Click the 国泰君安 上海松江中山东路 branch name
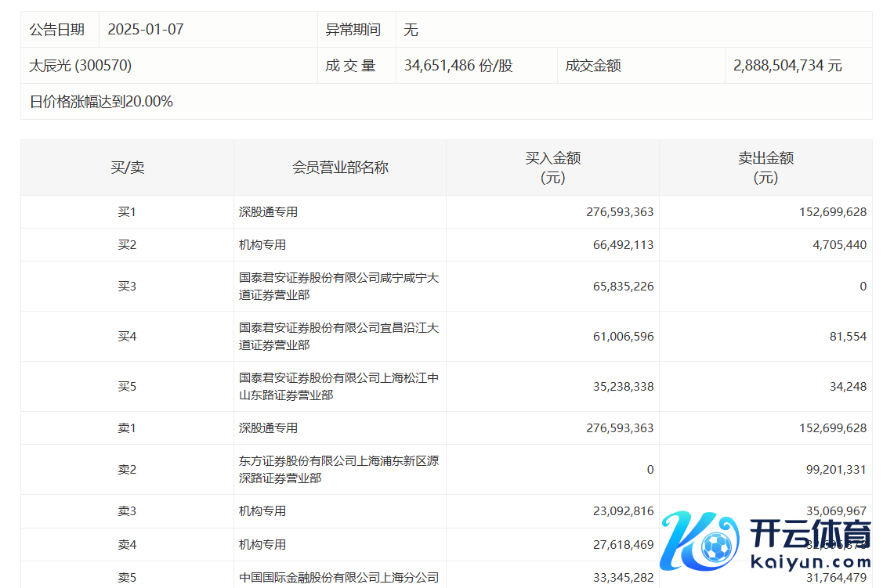Image resolution: width=883 pixels, height=588 pixels. [338, 387]
